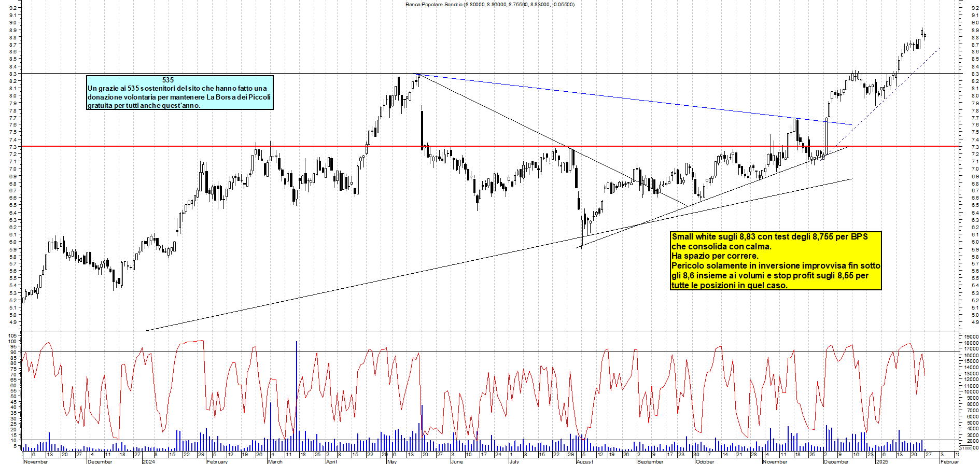Select line 'Un grazie ai 535 sostenitori del sito'
Viewport: 980px width, 464px height.
177,88
